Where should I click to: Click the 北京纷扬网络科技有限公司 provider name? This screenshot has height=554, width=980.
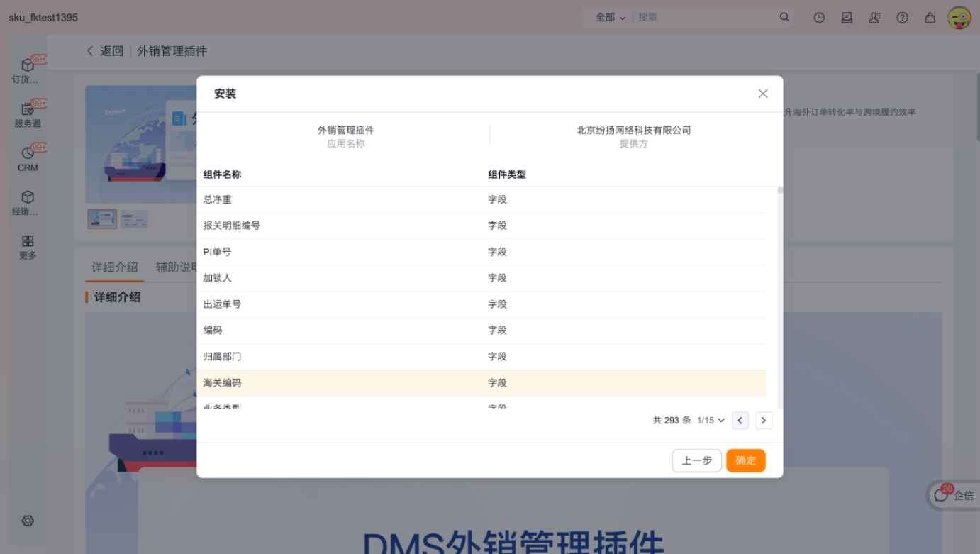(x=633, y=131)
